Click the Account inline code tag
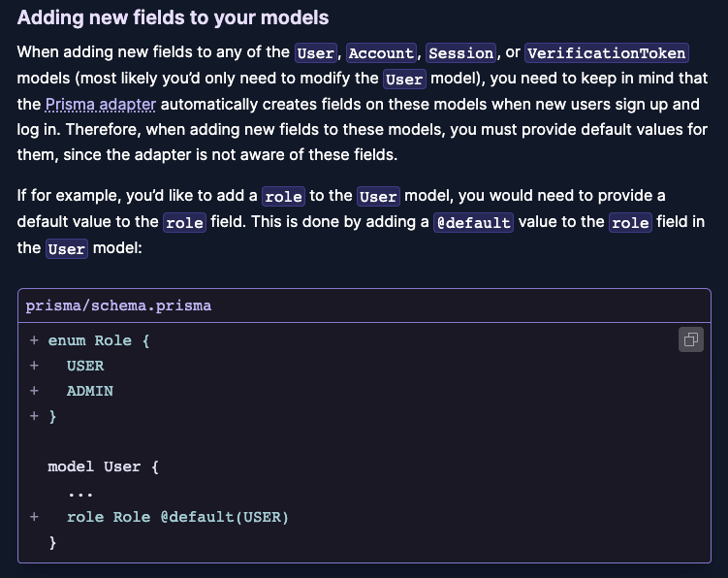Viewport: 728px width, 578px height. tap(381, 54)
